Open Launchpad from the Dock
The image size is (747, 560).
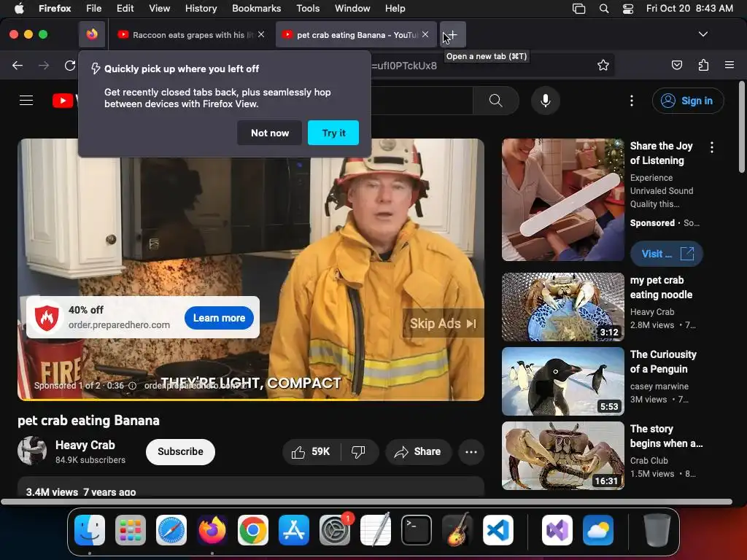click(x=131, y=530)
